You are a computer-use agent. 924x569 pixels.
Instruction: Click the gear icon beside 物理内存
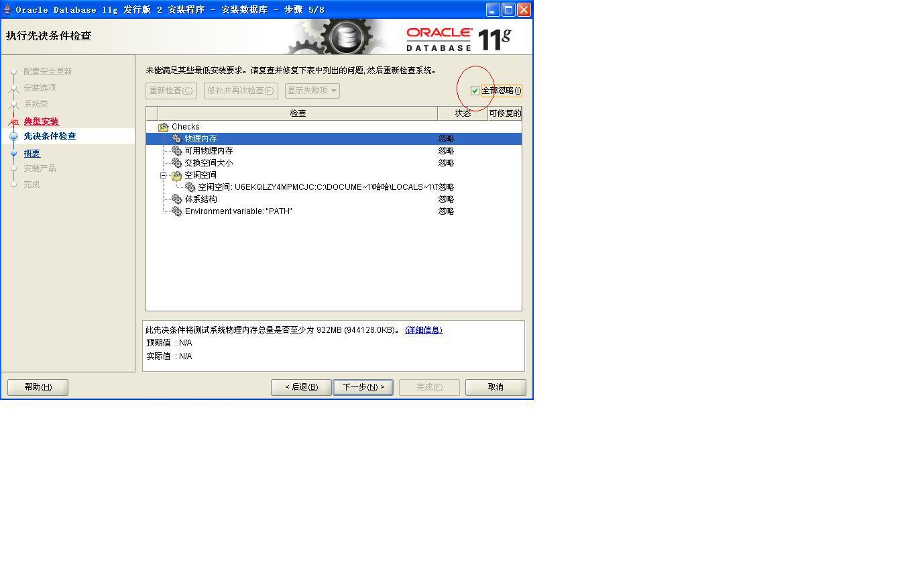click(x=177, y=139)
